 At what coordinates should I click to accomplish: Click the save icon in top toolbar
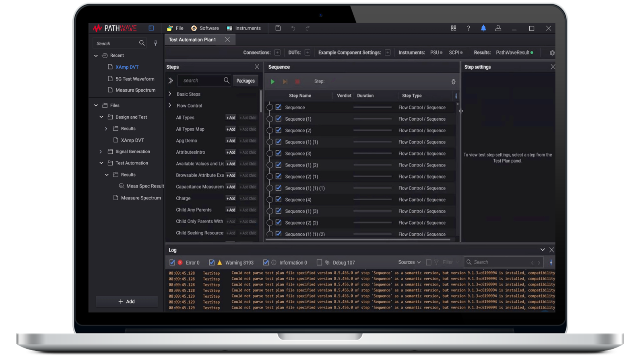(278, 28)
